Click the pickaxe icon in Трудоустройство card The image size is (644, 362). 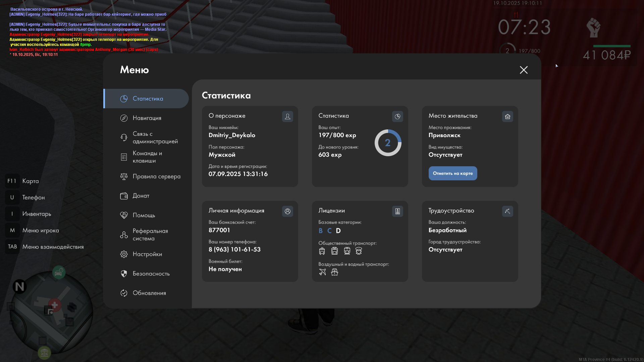pos(507,211)
